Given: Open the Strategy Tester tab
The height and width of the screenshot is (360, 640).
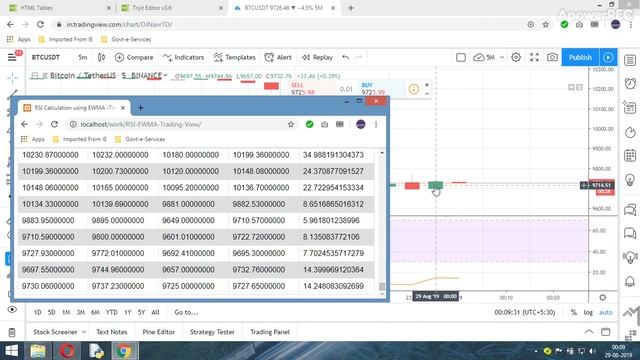Looking at the screenshot, I should click(212, 332).
